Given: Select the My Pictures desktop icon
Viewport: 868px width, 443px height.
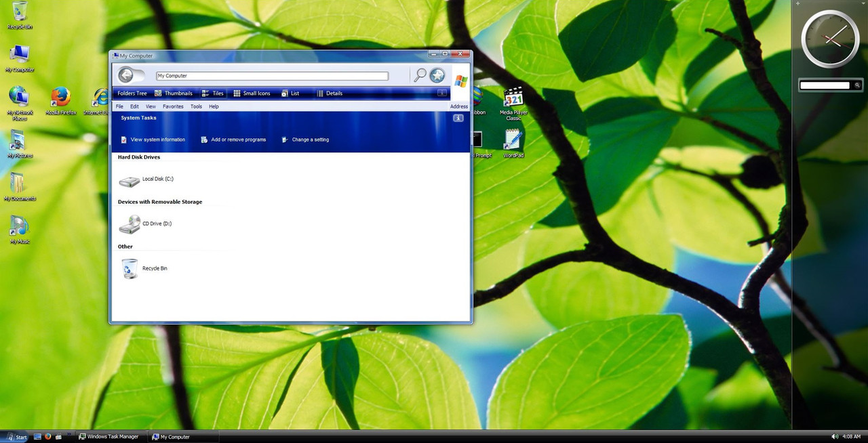Looking at the screenshot, I should (20, 144).
